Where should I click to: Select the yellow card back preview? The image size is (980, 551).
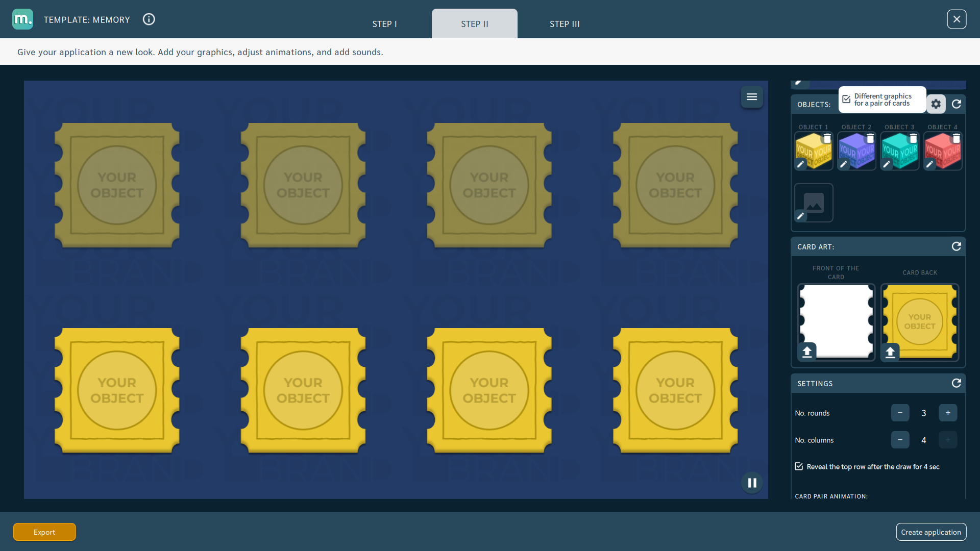click(920, 322)
